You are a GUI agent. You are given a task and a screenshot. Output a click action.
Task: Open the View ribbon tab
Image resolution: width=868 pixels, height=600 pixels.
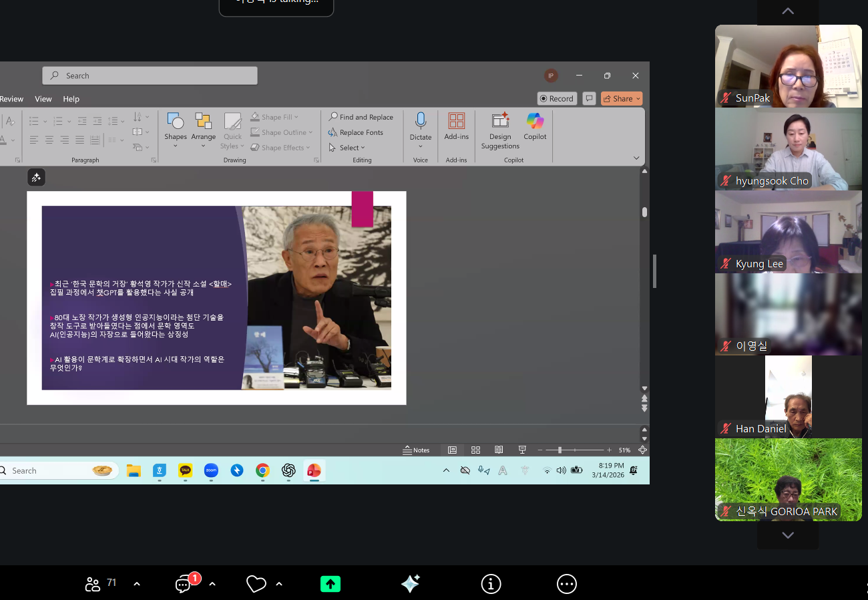(43, 99)
